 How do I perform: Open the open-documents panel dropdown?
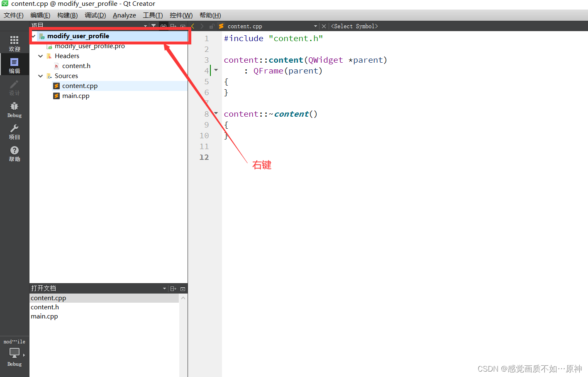pyautogui.click(x=164, y=289)
